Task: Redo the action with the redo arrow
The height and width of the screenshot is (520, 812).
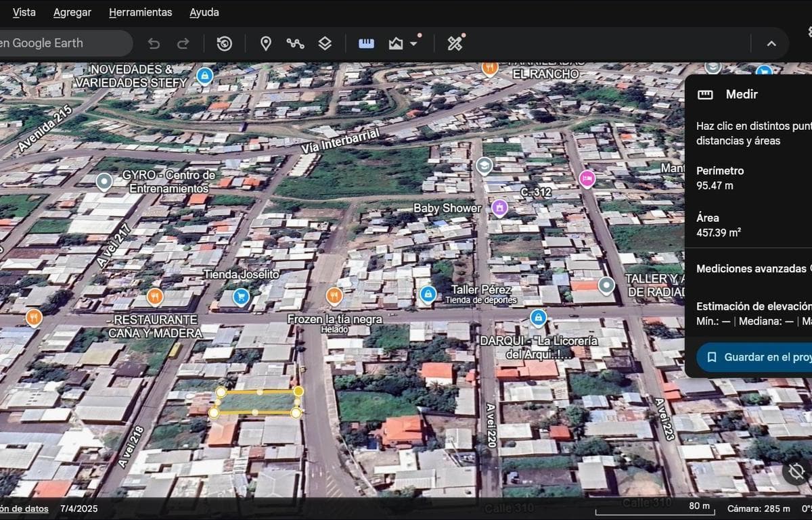Action: point(183,43)
